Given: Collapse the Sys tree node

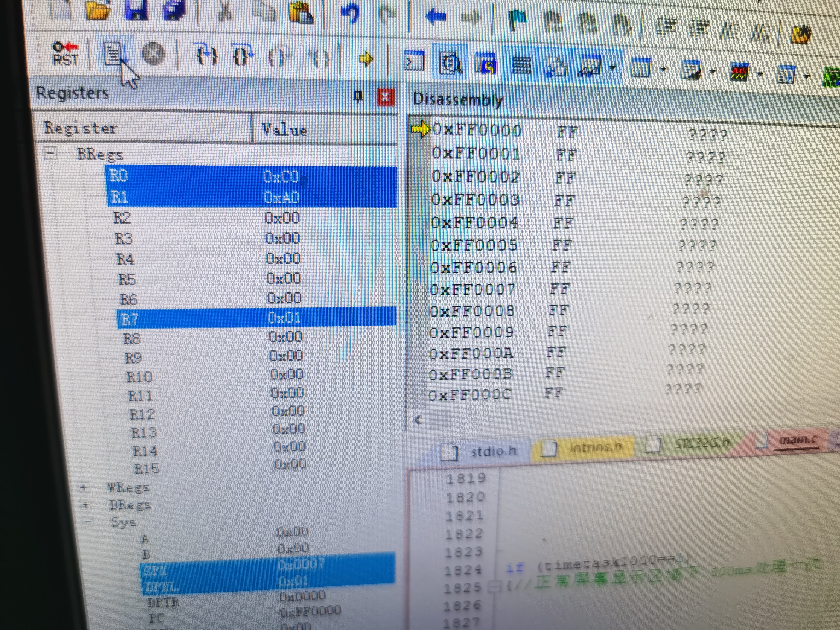Looking at the screenshot, I should point(87,522).
